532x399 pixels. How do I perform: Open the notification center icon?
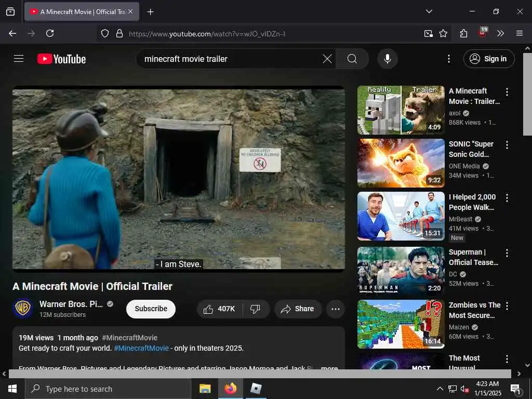(x=515, y=389)
